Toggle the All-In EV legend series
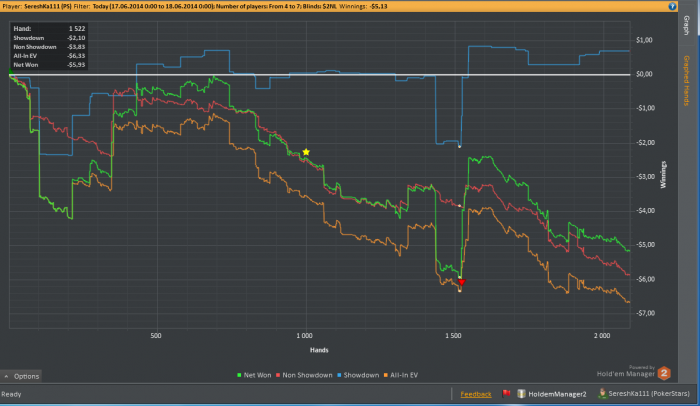The width and height of the screenshot is (700, 406). click(401, 375)
